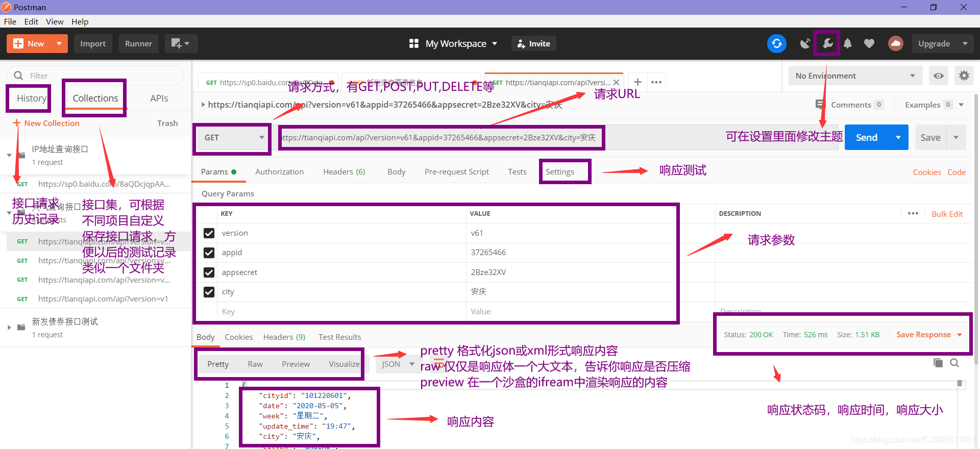Click the Code link
The height and width of the screenshot is (449, 980).
point(957,172)
